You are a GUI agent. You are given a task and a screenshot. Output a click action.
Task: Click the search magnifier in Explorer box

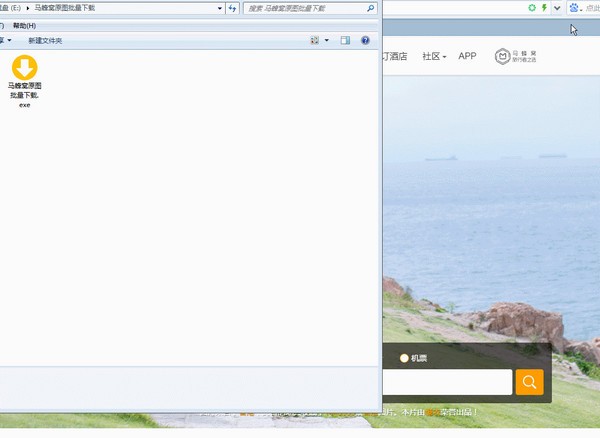(x=370, y=8)
